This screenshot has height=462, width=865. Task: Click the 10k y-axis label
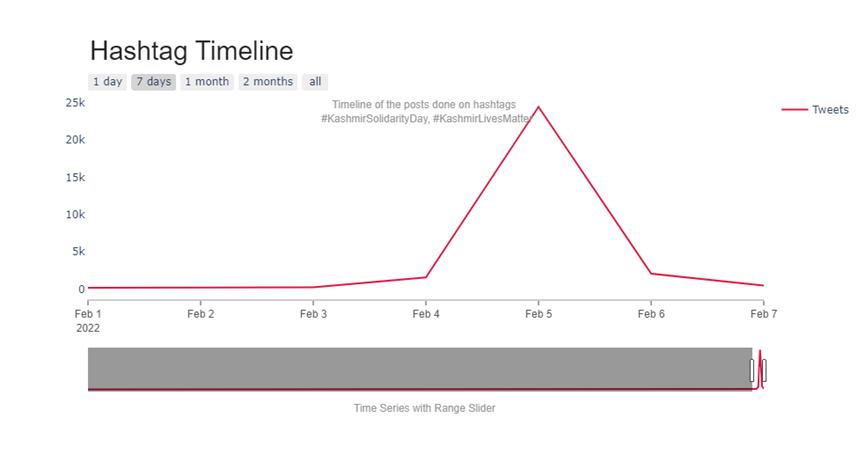tap(75, 214)
